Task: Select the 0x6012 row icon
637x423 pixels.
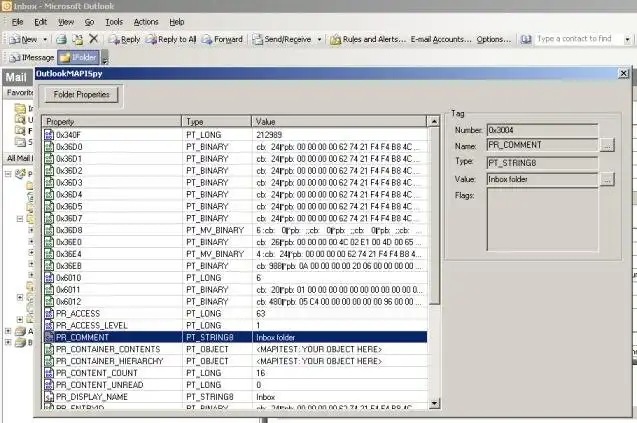Action: point(49,302)
